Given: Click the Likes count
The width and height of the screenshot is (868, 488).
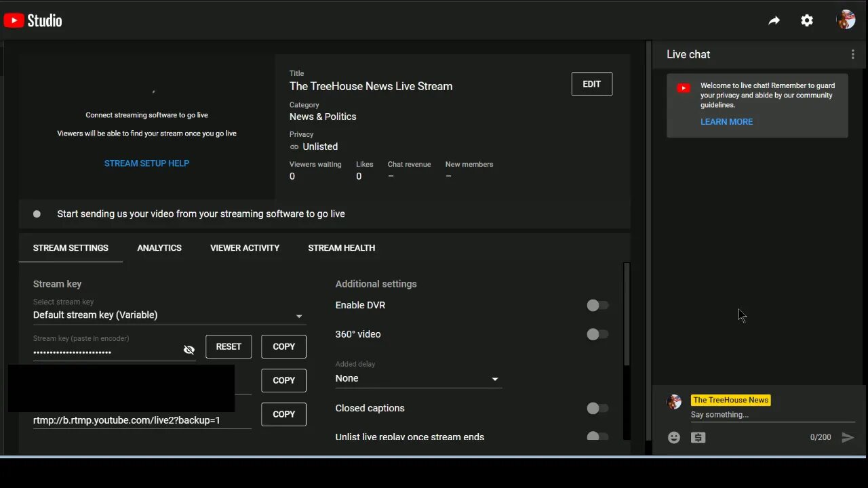Looking at the screenshot, I should pyautogui.click(x=359, y=176).
